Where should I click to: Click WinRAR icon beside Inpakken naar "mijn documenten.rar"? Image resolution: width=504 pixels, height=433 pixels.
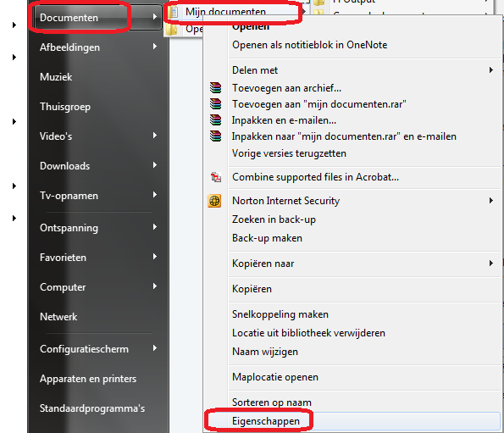pos(215,136)
